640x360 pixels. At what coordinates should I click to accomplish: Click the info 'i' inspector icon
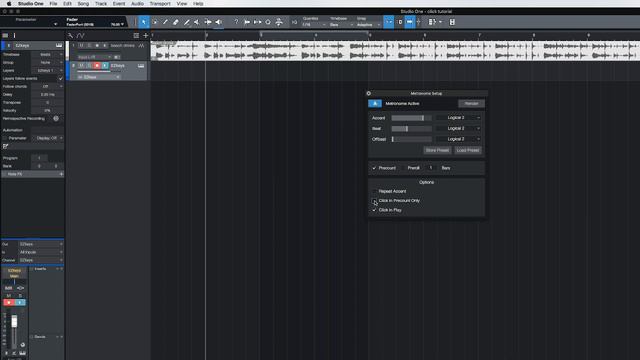pyautogui.click(x=14, y=36)
